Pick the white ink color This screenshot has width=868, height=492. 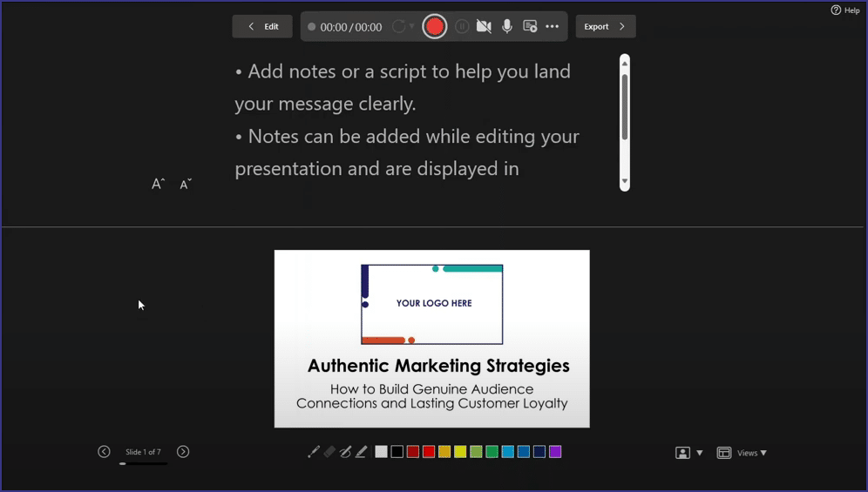tap(382, 452)
